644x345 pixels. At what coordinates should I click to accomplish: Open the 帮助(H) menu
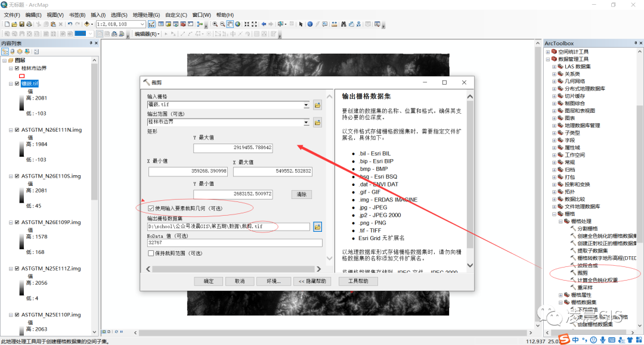(x=225, y=15)
